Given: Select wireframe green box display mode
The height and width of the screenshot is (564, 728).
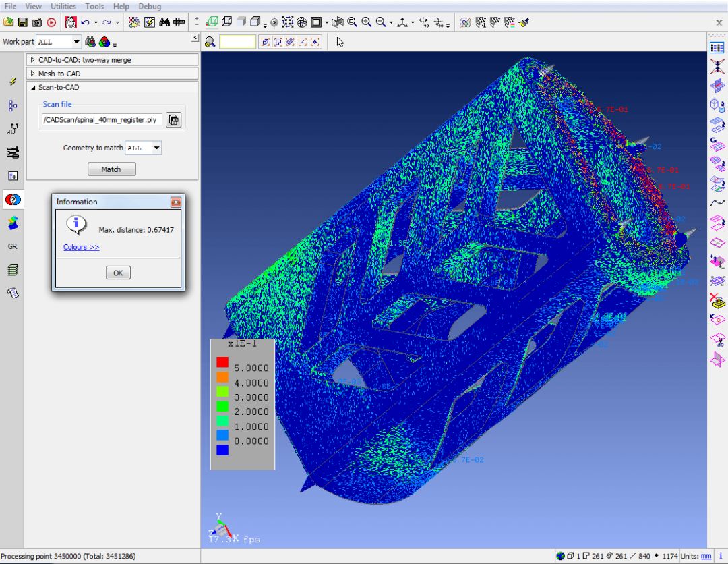Looking at the screenshot, I should pyautogui.click(x=212, y=22).
